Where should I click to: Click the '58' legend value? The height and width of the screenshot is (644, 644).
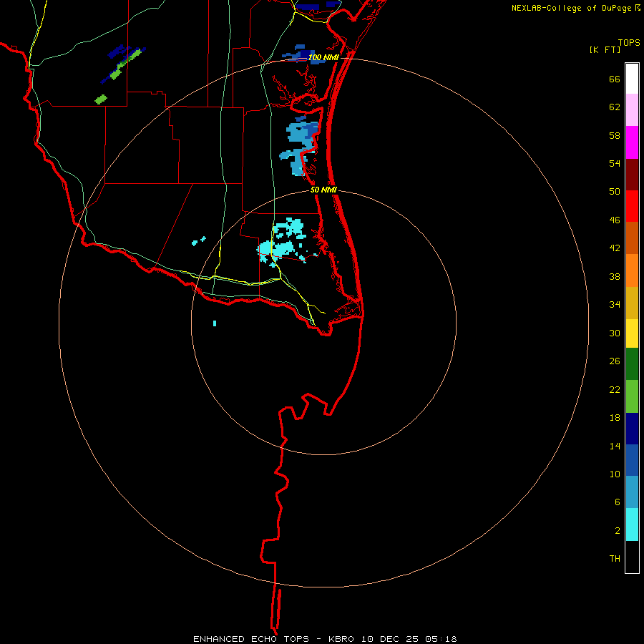[x=615, y=135]
